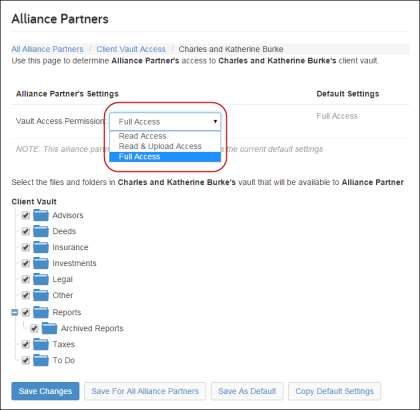Open the Vault Access Permission dropdown

coord(165,122)
